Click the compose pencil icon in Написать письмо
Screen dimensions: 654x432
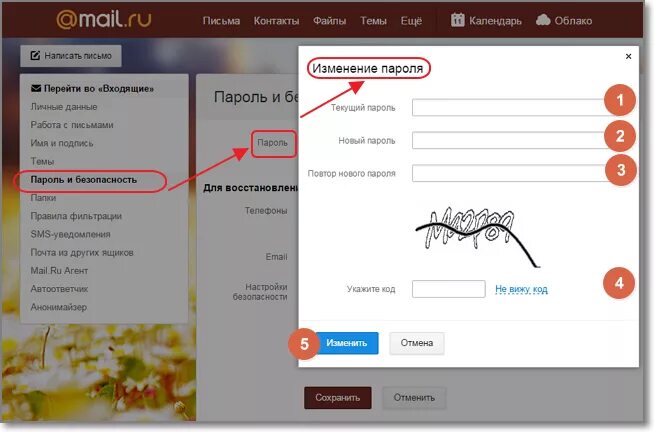tap(35, 55)
